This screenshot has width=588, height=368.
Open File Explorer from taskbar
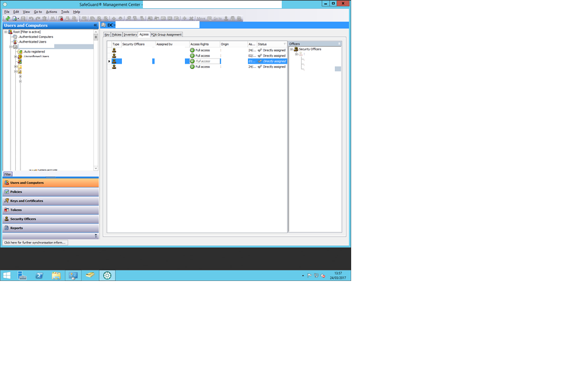click(x=56, y=276)
